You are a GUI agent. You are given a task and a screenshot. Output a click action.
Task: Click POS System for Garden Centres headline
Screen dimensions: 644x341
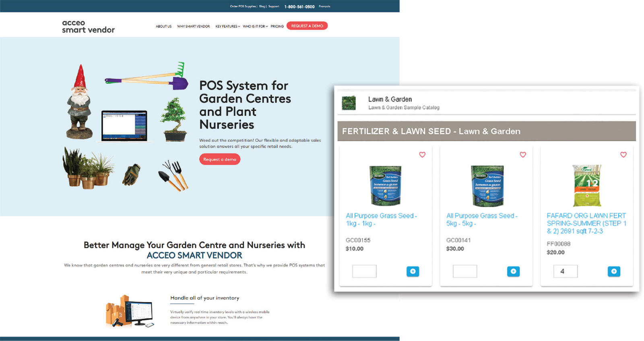245,105
